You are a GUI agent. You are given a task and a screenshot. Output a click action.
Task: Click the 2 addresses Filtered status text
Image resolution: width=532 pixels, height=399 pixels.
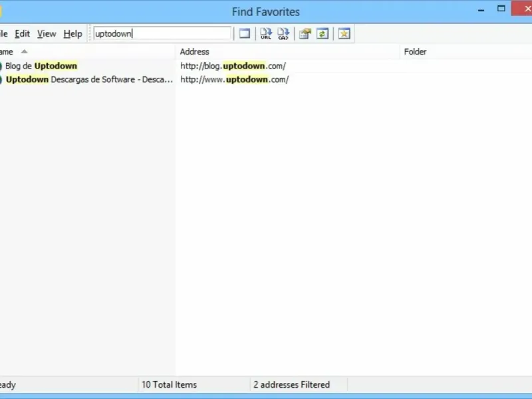pos(291,385)
